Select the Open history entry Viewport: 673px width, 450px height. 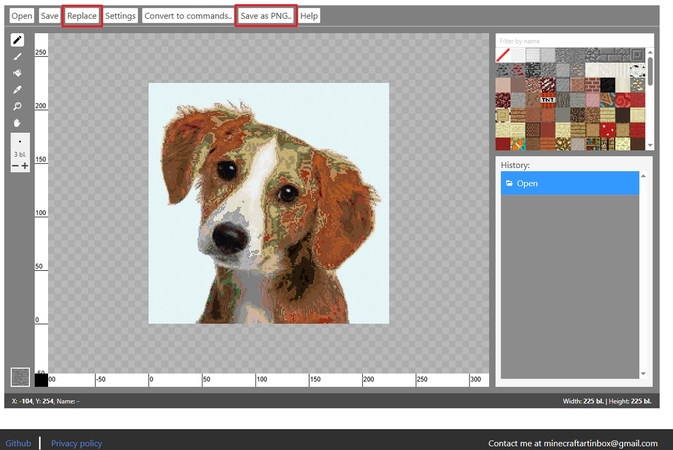[x=570, y=183]
